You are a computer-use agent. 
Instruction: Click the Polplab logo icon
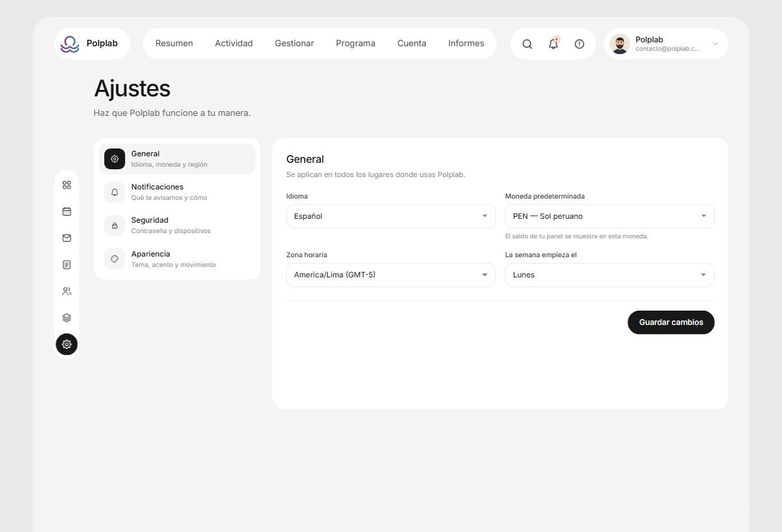click(70, 44)
